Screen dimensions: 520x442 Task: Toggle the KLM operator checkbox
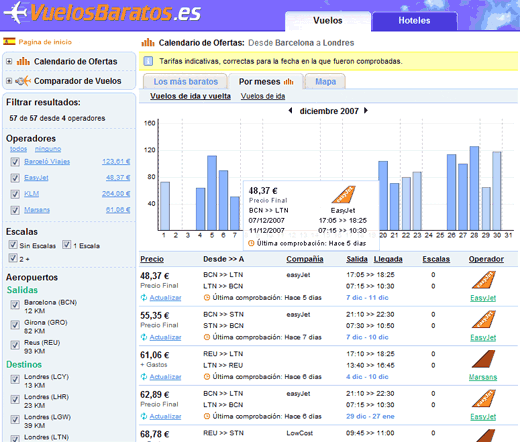point(15,194)
